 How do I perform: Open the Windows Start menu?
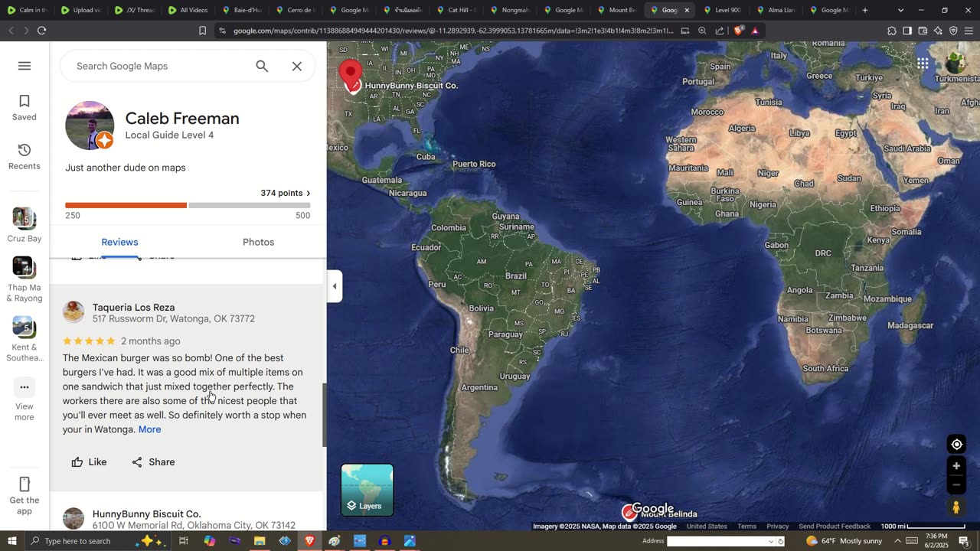(x=12, y=541)
